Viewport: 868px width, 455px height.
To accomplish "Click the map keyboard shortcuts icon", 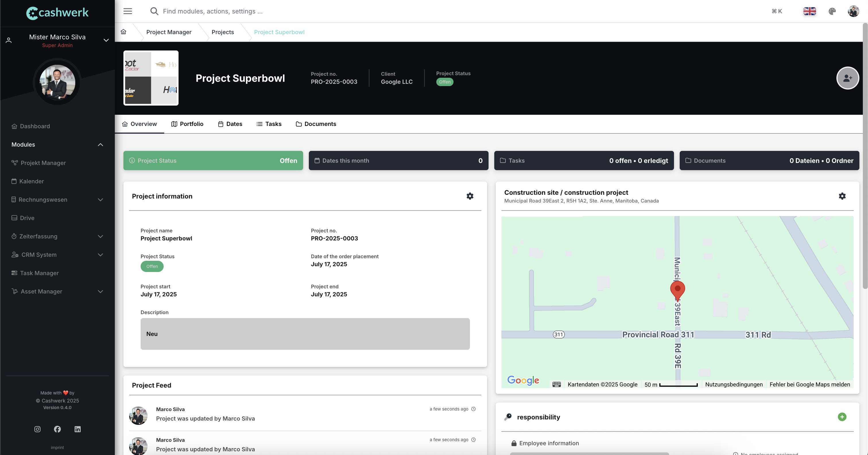I will click(557, 384).
